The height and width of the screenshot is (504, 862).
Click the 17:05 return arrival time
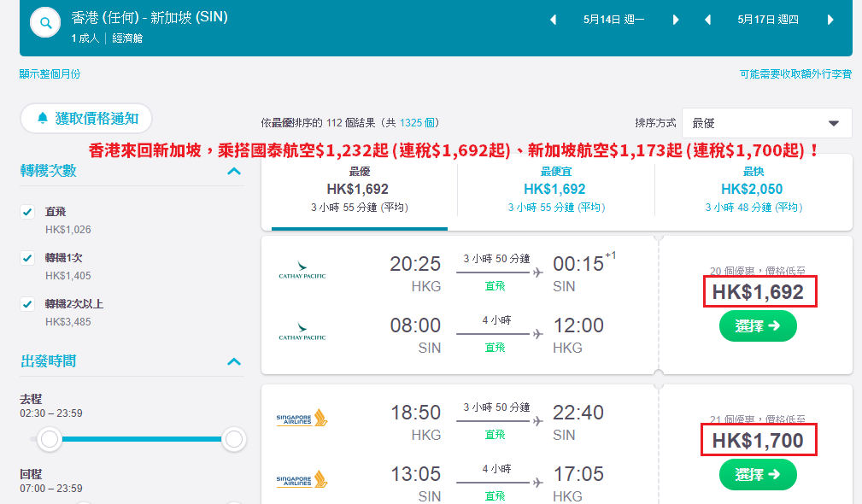pos(578,474)
